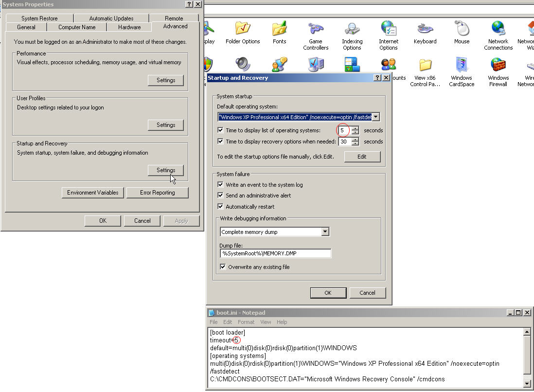Click the [boot loader] line in Notepad
The image size is (534, 392).
coord(228,332)
